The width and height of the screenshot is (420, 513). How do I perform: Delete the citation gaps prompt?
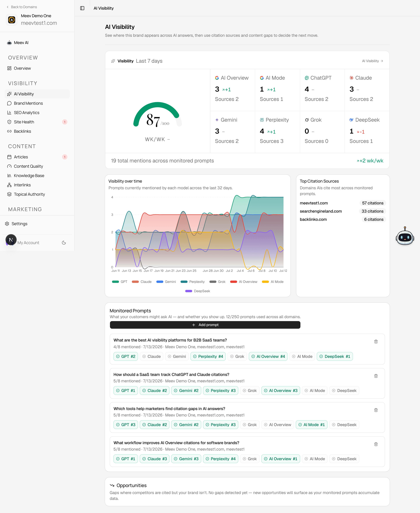(x=376, y=410)
